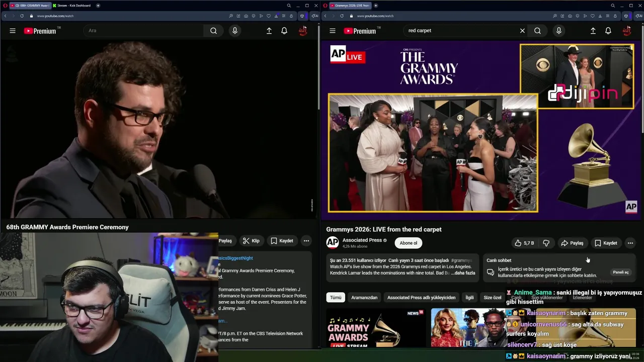Open the YouTube guide menu in right window
Image resolution: width=644 pixels, height=362 pixels.
click(x=333, y=31)
